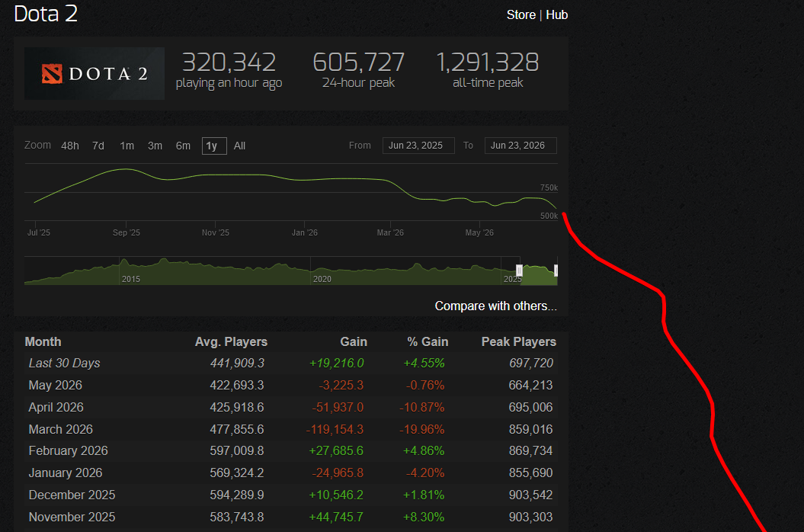The height and width of the screenshot is (532, 804).
Task: Open Compare with others link
Action: coord(495,306)
